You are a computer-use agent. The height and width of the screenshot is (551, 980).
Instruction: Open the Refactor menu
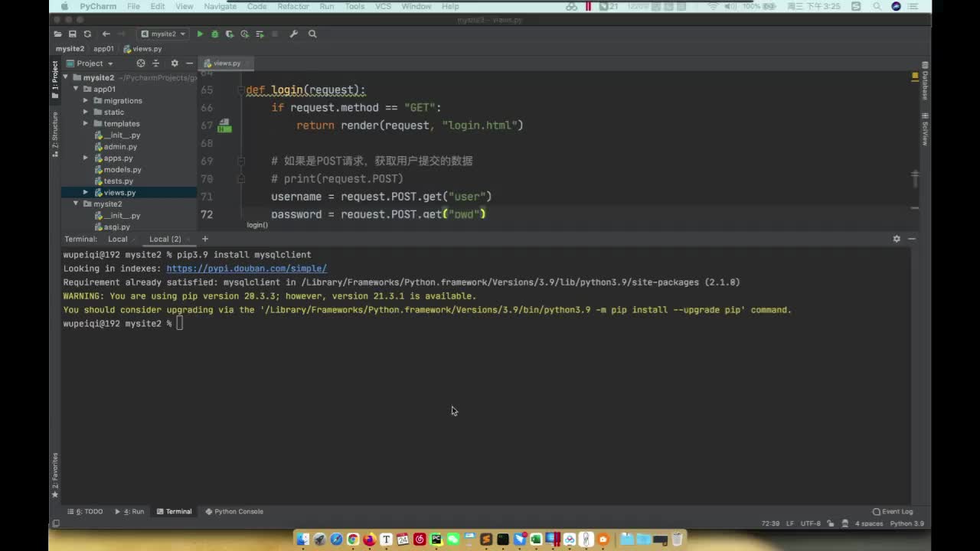(293, 6)
